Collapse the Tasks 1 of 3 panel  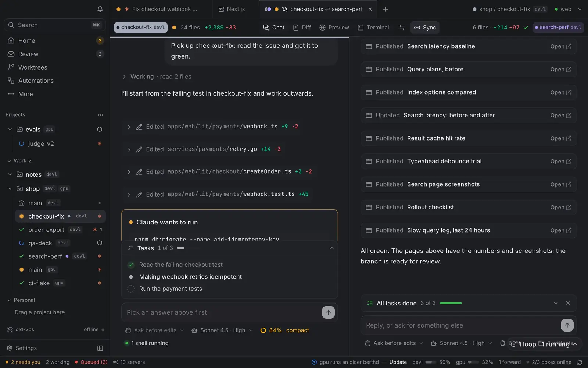coord(331,248)
